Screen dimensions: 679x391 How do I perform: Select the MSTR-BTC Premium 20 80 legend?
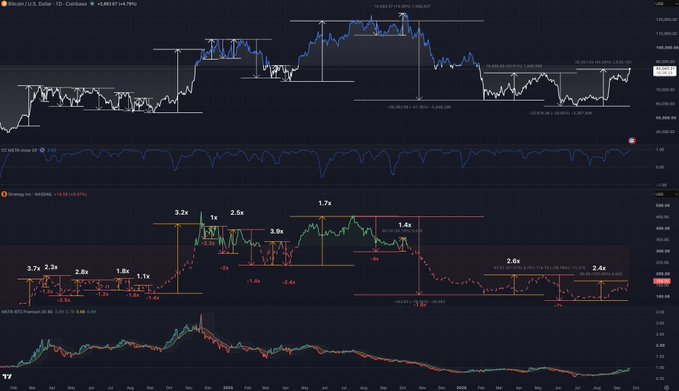pos(27,311)
